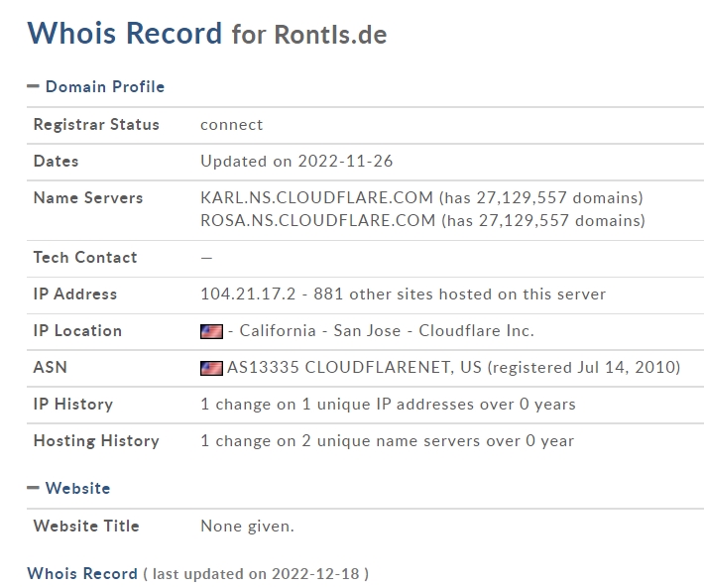This screenshot has height=588, width=704.
Task: Click 'None given.' website title value
Action: (x=247, y=527)
